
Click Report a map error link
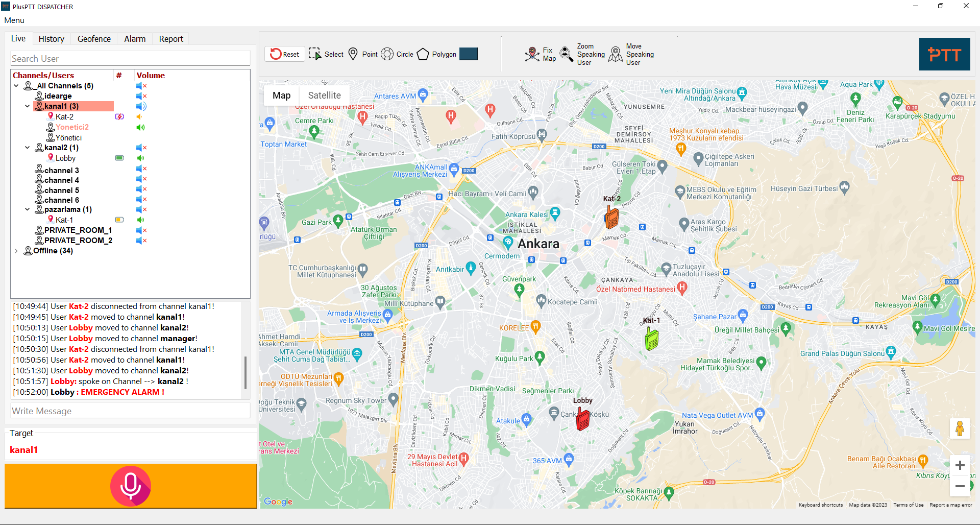pos(951,505)
